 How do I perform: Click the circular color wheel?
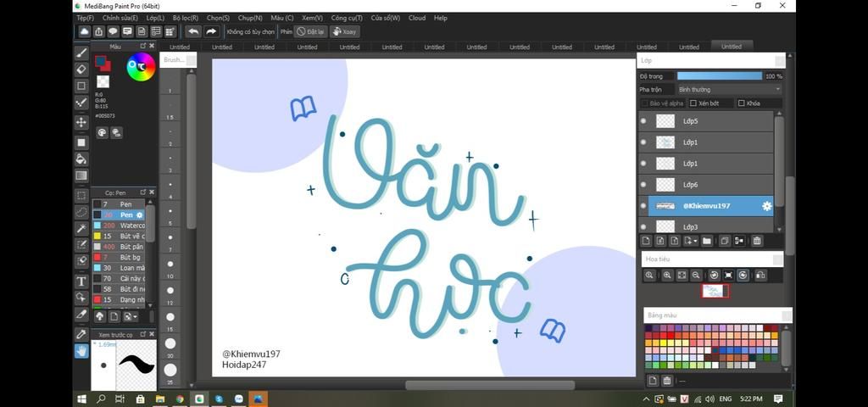141,67
